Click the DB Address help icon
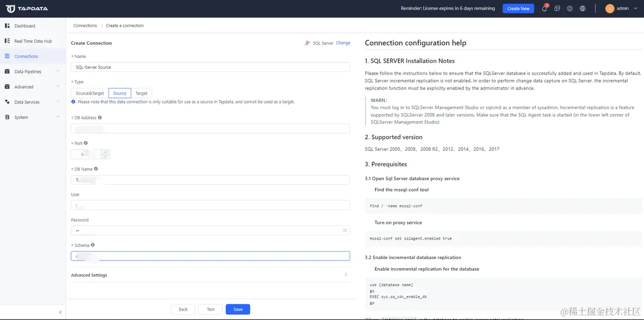The width and height of the screenshot is (644, 320). [100, 118]
